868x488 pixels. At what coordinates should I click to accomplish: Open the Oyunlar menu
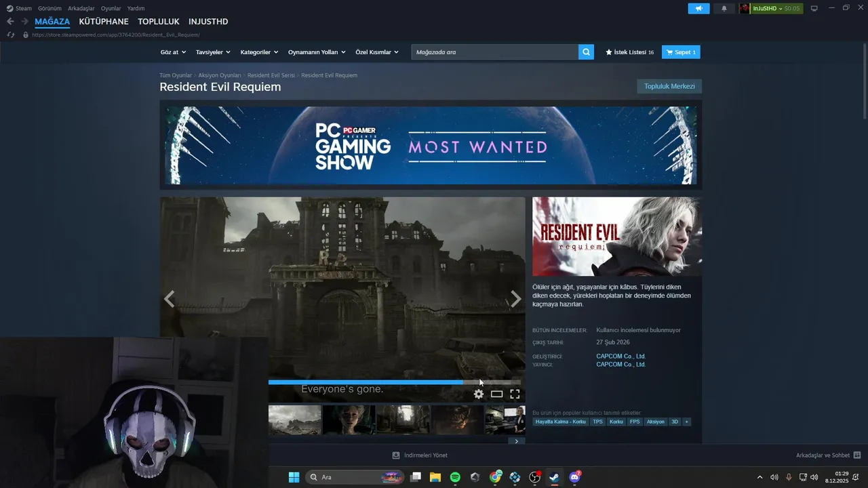(x=111, y=8)
